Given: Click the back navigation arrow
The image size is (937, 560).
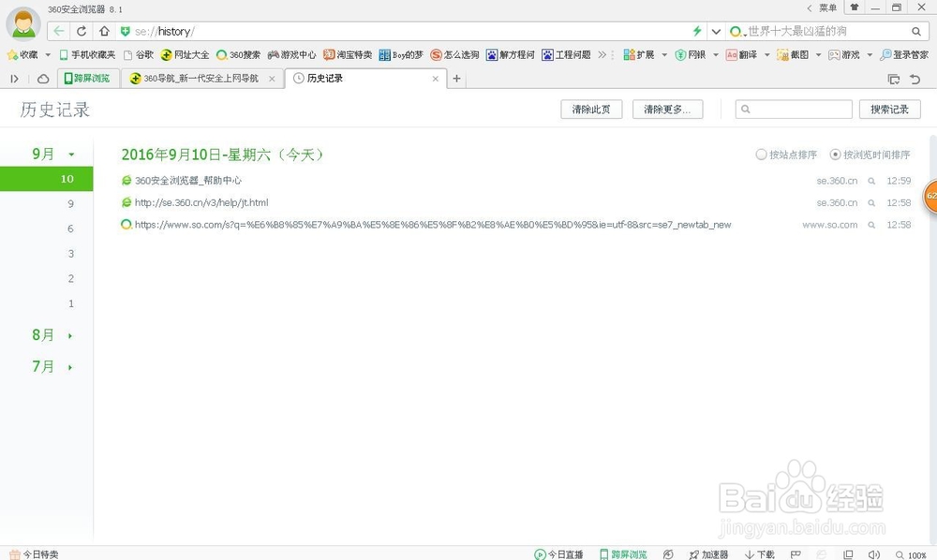Looking at the screenshot, I should click(x=58, y=31).
